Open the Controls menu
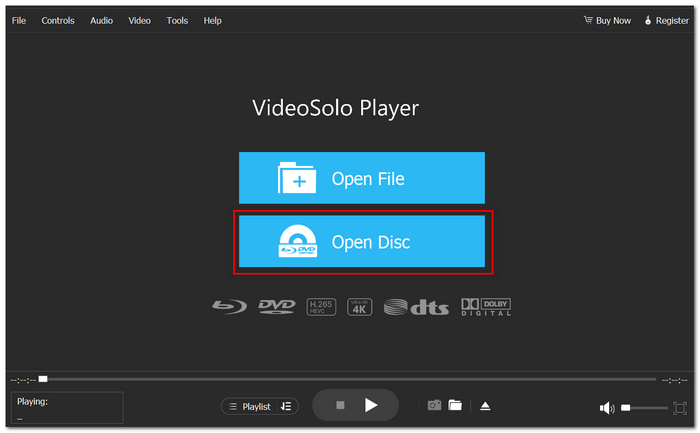Image resolution: width=700 pixels, height=433 pixels. pos(58,21)
